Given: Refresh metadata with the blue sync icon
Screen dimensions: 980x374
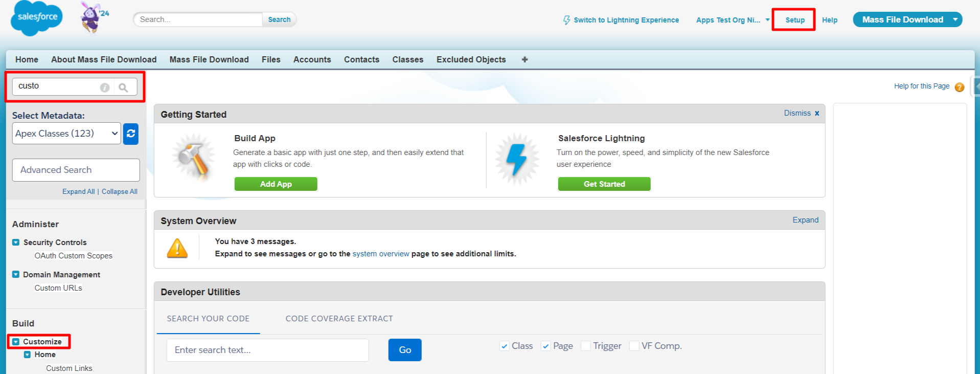Looking at the screenshot, I should coord(131,134).
